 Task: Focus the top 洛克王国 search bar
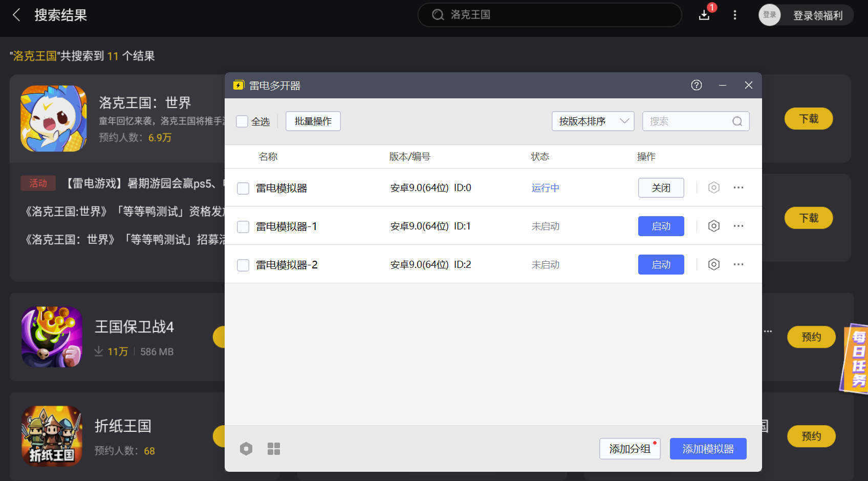click(550, 15)
